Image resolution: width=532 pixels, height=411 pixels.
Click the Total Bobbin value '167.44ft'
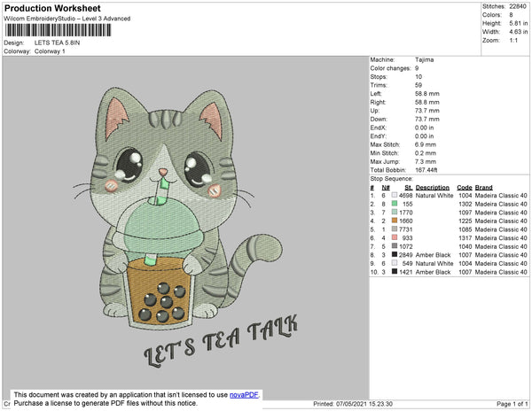point(426,170)
